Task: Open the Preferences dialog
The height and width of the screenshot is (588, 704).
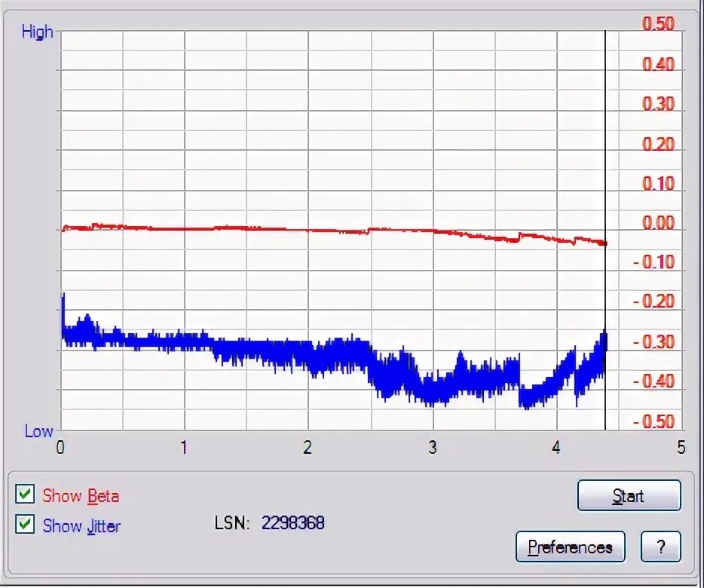Action: tap(570, 547)
